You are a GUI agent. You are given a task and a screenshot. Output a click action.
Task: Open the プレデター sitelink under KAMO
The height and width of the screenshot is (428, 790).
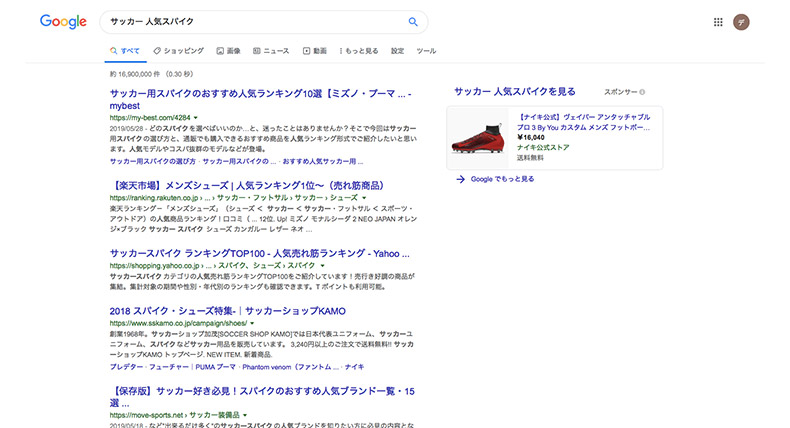(x=126, y=367)
